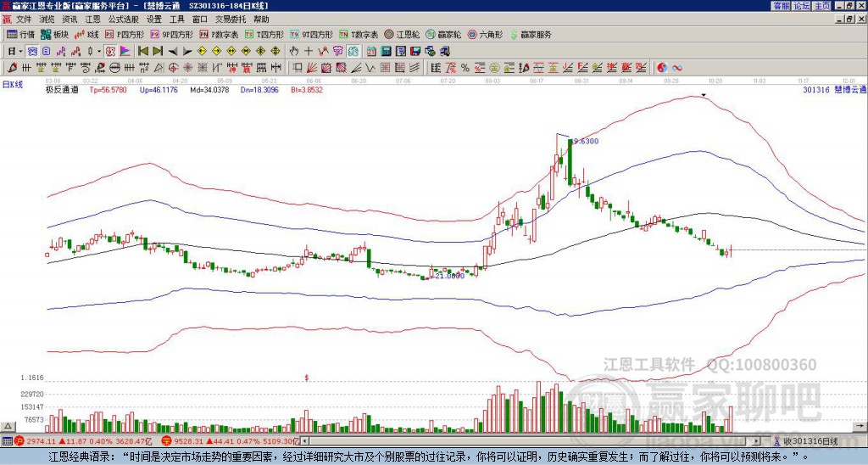This screenshot has height=465, width=868.
Task: Click the 论坛 forum link
Action: click(x=801, y=6)
